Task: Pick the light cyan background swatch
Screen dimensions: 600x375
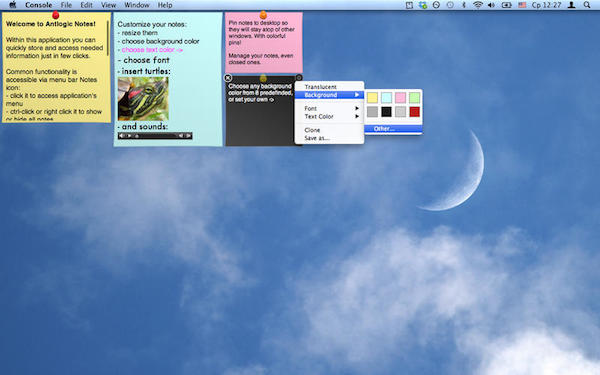Action: (386, 98)
